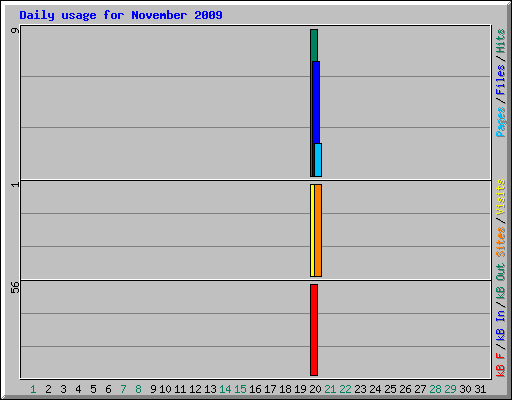This screenshot has width=512, height=400.
Task: Click the 'kB In' legend label
Action: [501, 325]
